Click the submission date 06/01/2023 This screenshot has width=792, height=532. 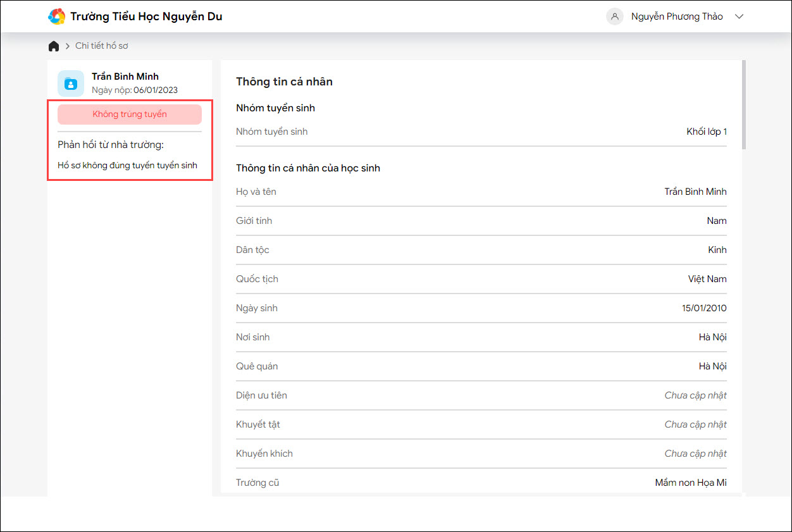[x=156, y=90]
